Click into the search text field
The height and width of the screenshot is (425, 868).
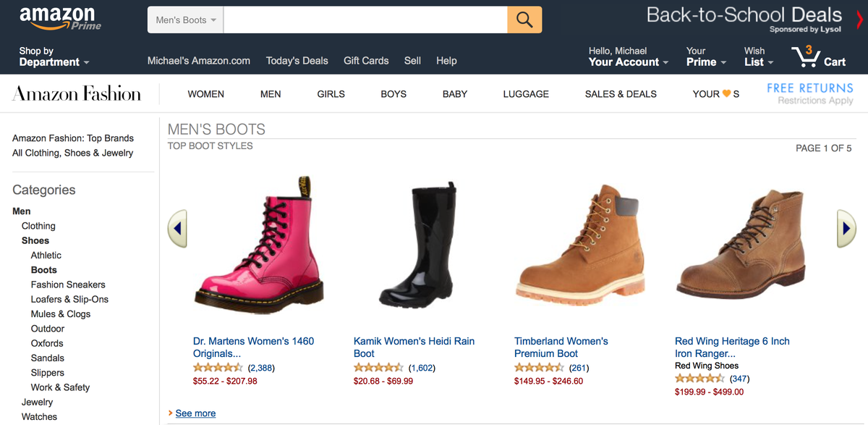(365, 20)
